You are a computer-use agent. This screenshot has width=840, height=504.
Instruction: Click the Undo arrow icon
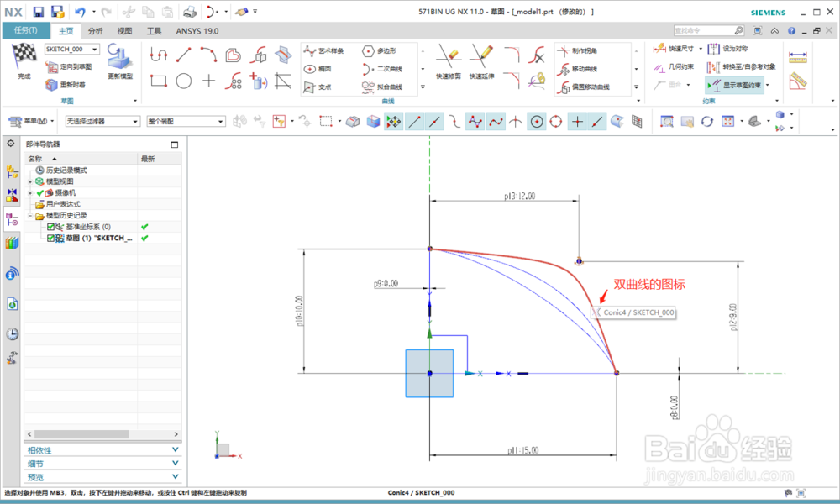tap(80, 12)
